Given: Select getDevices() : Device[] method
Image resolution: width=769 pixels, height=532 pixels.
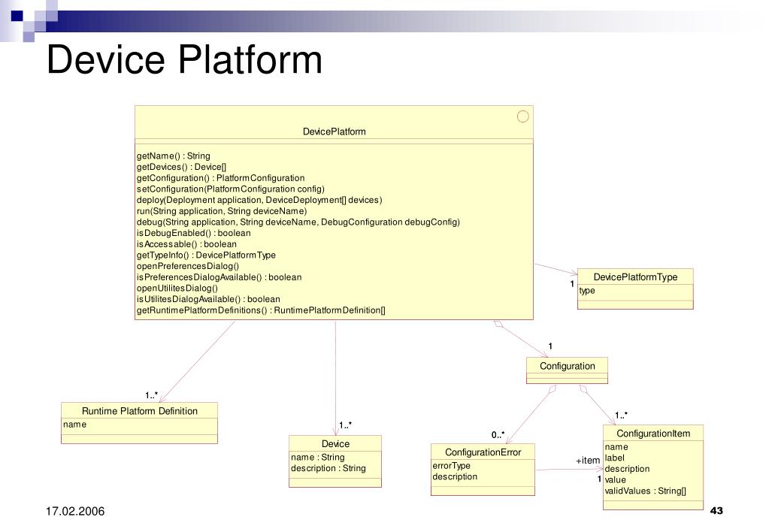Looking at the screenshot, I should pos(181,167).
